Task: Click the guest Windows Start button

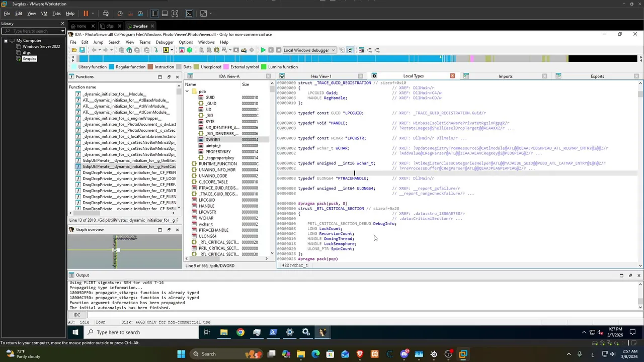Action: pyautogui.click(x=75, y=332)
